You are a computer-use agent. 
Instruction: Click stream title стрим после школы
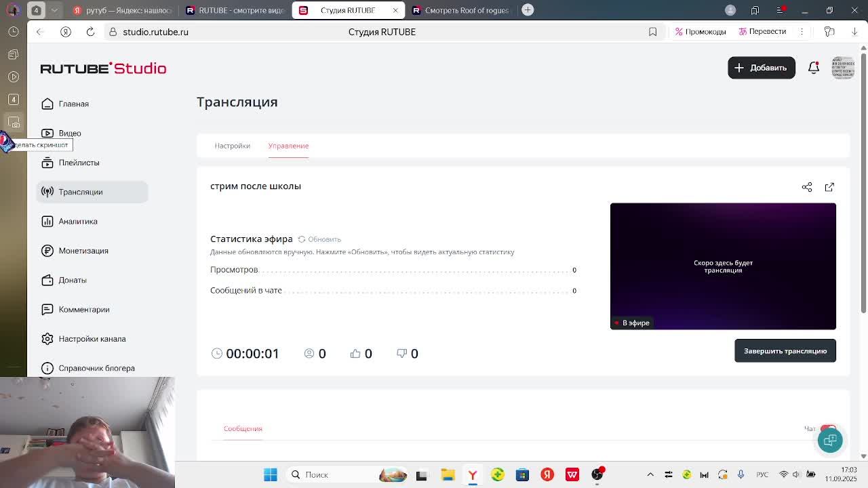256,186
